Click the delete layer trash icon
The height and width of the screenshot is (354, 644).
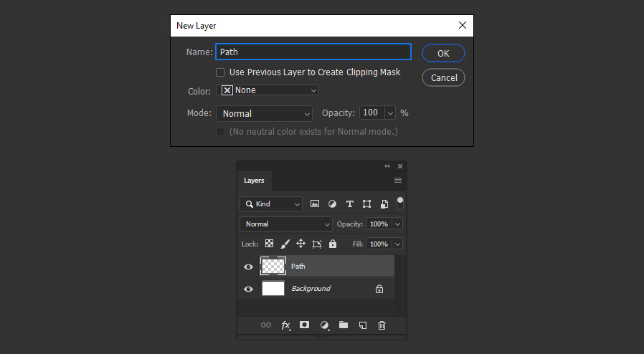click(x=382, y=325)
